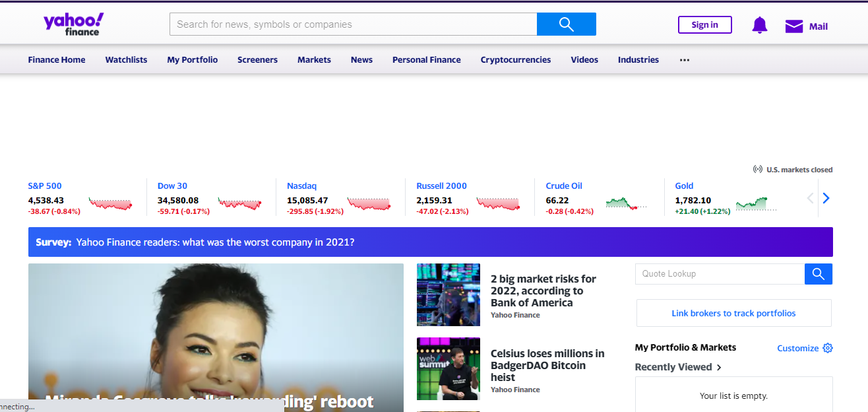The image size is (868, 412).
Task: Click the U.S. markets closed text
Action: coord(799,170)
